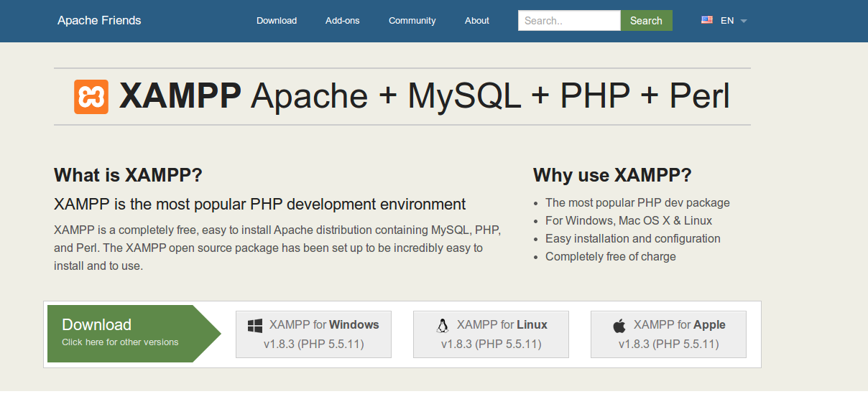Click 'The most popular PHP dev package' bullet
This screenshot has width=868, height=394.
coord(637,203)
